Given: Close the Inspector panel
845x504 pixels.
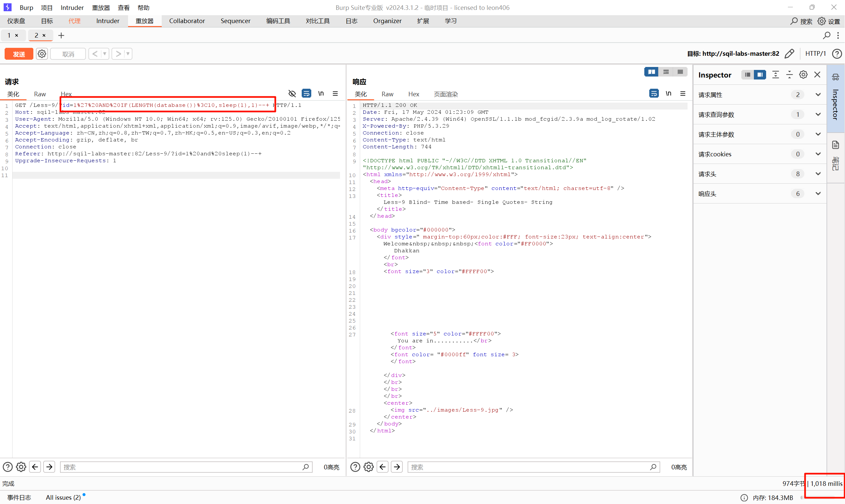Looking at the screenshot, I should (x=818, y=75).
